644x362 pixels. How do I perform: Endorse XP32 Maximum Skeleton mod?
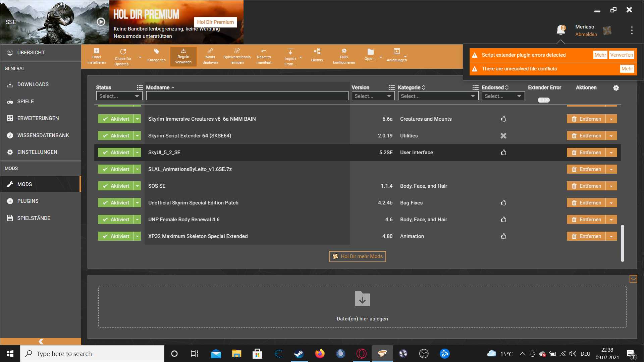(503, 236)
